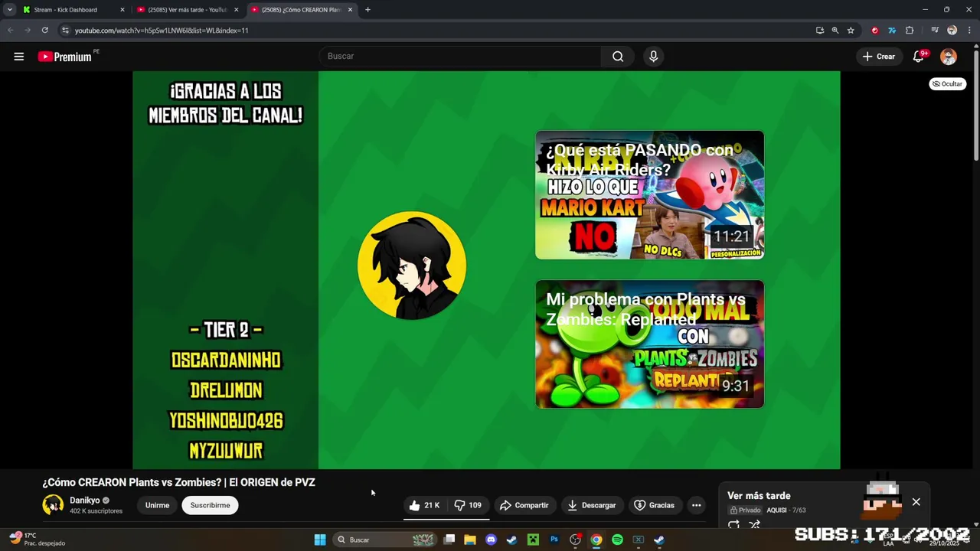Screen dimensions: 980x551
Task: Close the Kick Dashboard tab
Action: click(x=122, y=10)
